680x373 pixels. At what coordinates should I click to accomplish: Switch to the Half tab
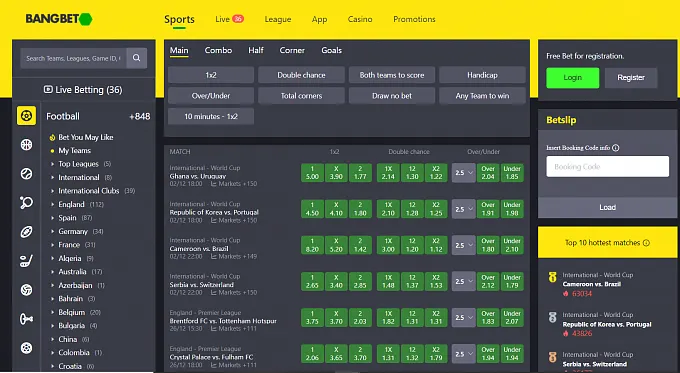pyautogui.click(x=256, y=50)
